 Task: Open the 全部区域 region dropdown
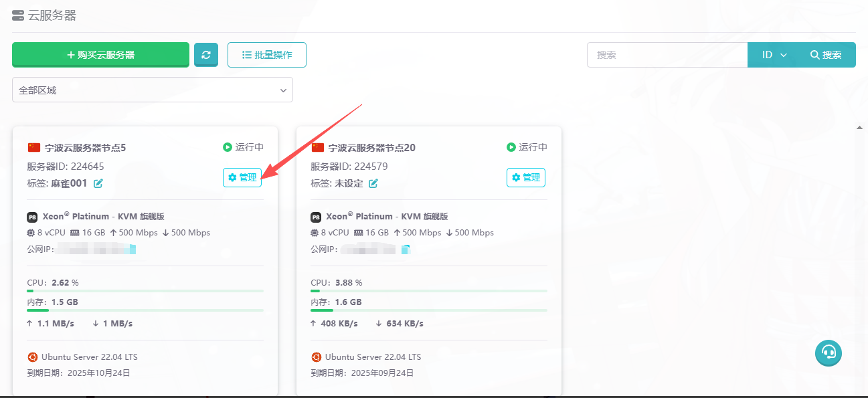click(x=153, y=90)
